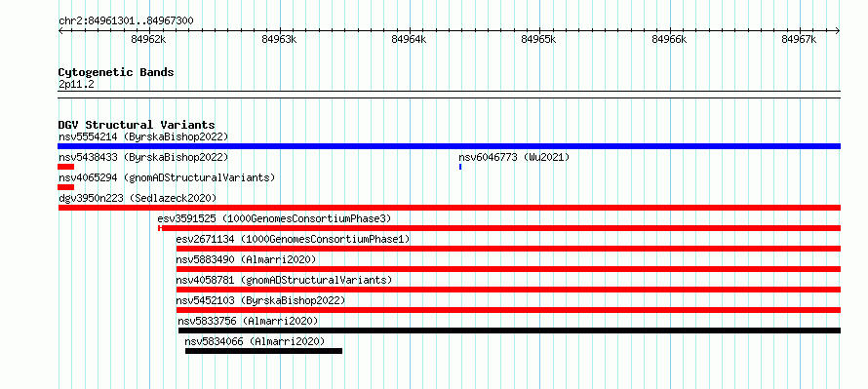This screenshot has width=868, height=389.
Task: Select the red nsv4058781 variant bar
Action: click(x=508, y=290)
